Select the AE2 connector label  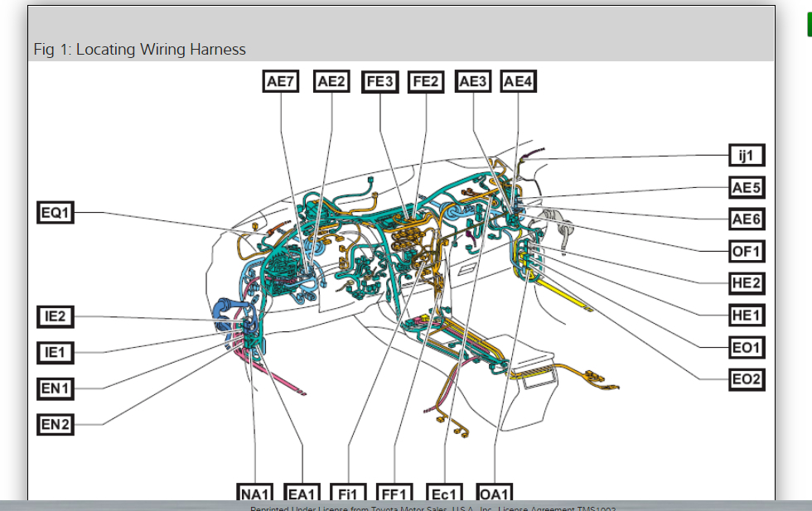pyautogui.click(x=331, y=82)
